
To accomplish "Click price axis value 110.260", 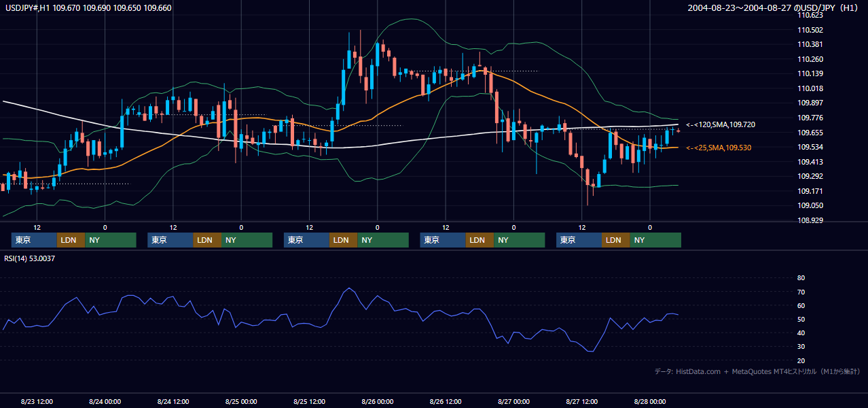I will coord(810,59).
